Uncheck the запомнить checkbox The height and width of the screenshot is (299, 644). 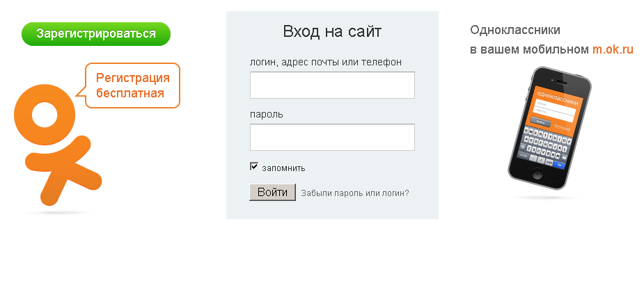[x=254, y=167]
